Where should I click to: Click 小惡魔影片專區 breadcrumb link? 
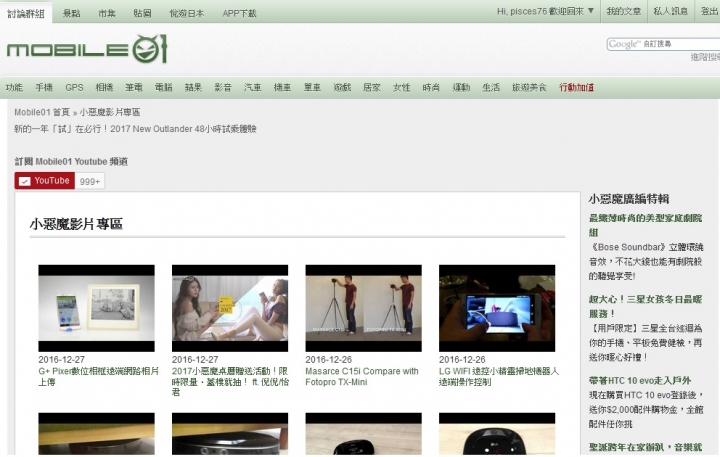110,112
